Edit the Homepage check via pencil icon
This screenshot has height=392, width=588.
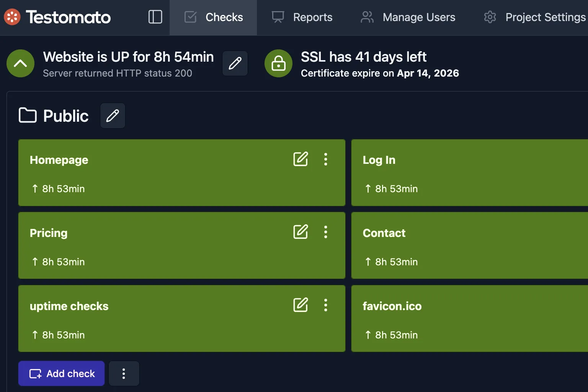[301, 159]
